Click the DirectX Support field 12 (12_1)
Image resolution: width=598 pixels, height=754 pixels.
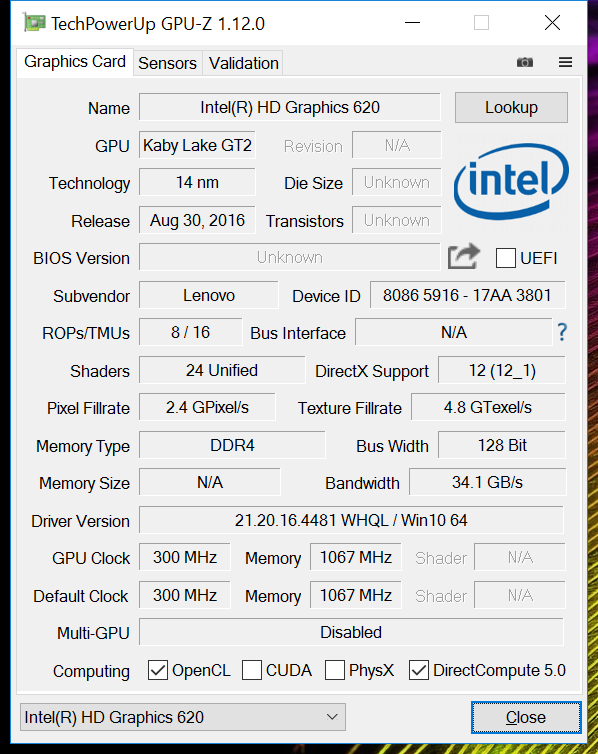click(x=502, y=370)
